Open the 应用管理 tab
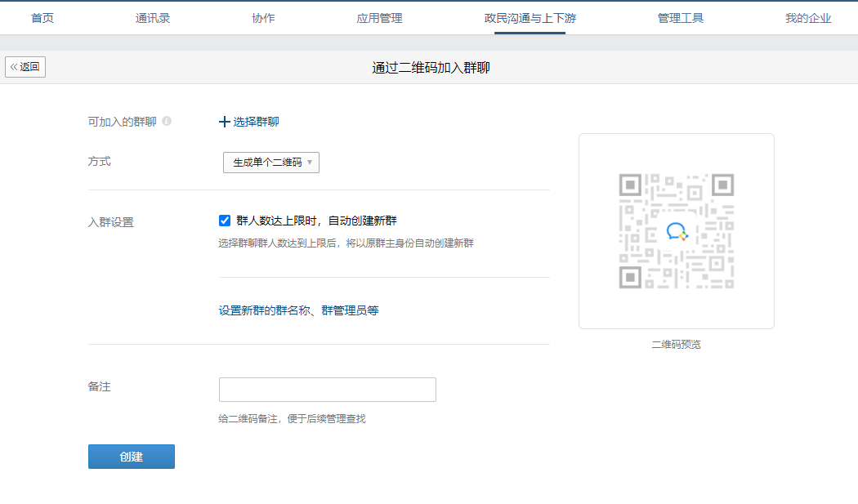The image size is (858, 504). 379,18
